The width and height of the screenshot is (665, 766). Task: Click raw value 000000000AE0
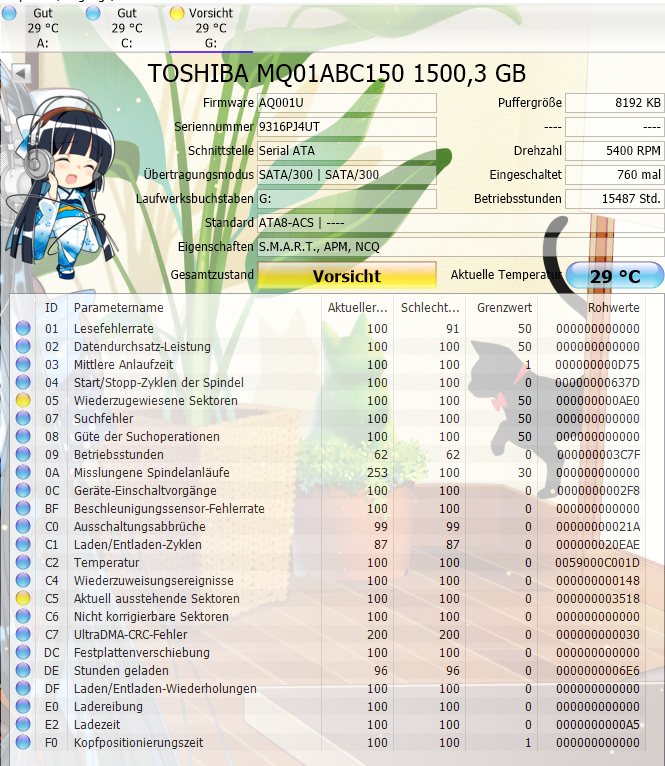pyautogui.click(x=598, y=401)
